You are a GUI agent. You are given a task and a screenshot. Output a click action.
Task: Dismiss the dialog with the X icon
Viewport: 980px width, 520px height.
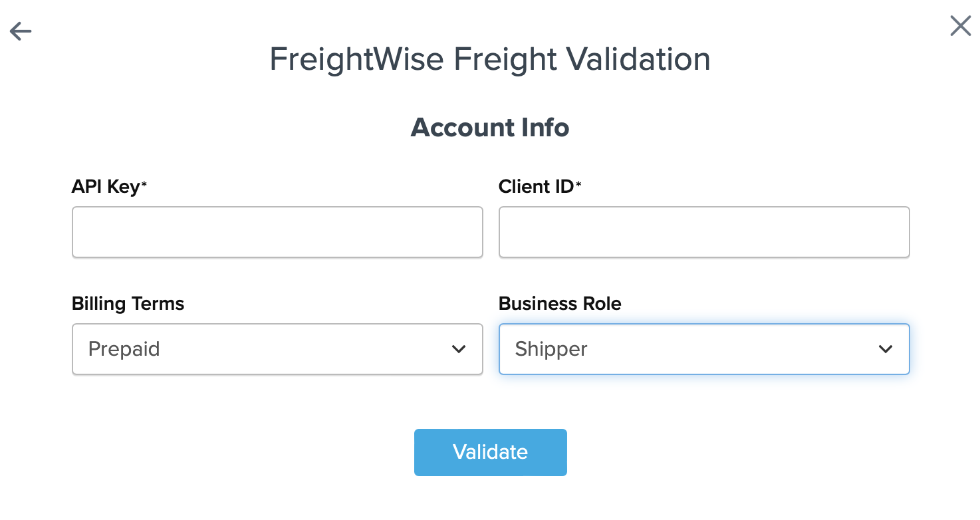(959, 25)
